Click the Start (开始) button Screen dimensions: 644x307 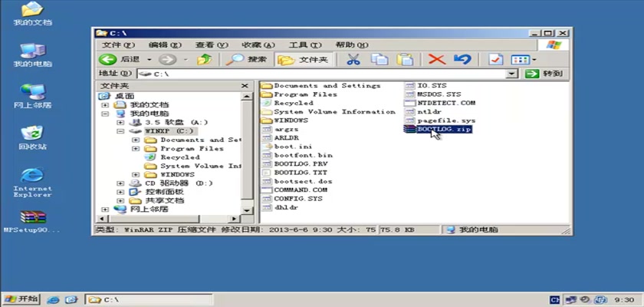click(x=21, y=299)
